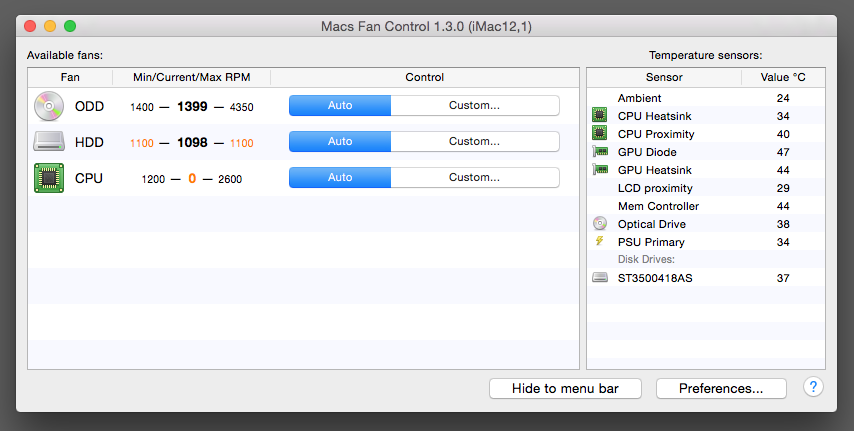
Task: Click the CPU max RPM value 2600
Action: click(x=230, y=179)
